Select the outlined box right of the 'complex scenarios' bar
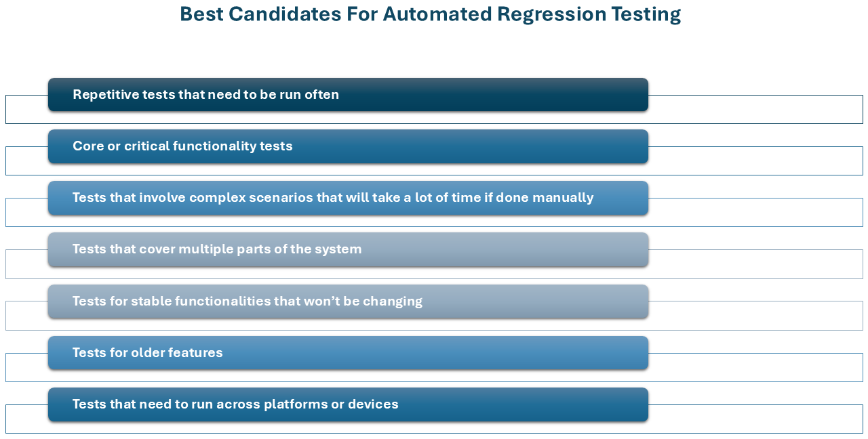 (755, 212)
